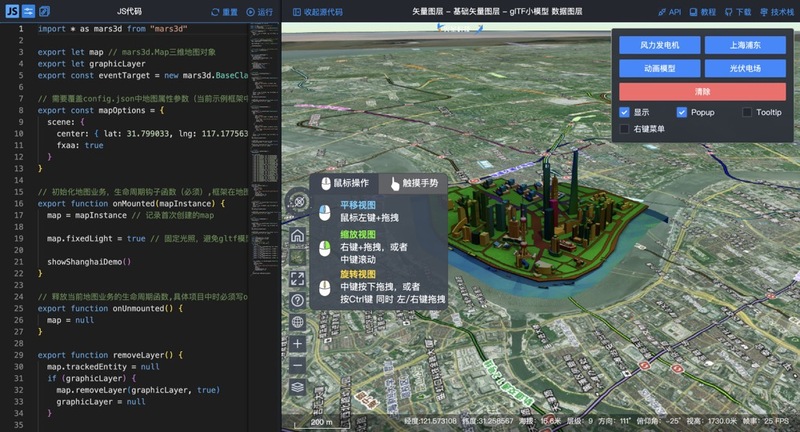Disable the Popup checkbox
This screenshot has height=432, width=800.
tap(682, 112)
